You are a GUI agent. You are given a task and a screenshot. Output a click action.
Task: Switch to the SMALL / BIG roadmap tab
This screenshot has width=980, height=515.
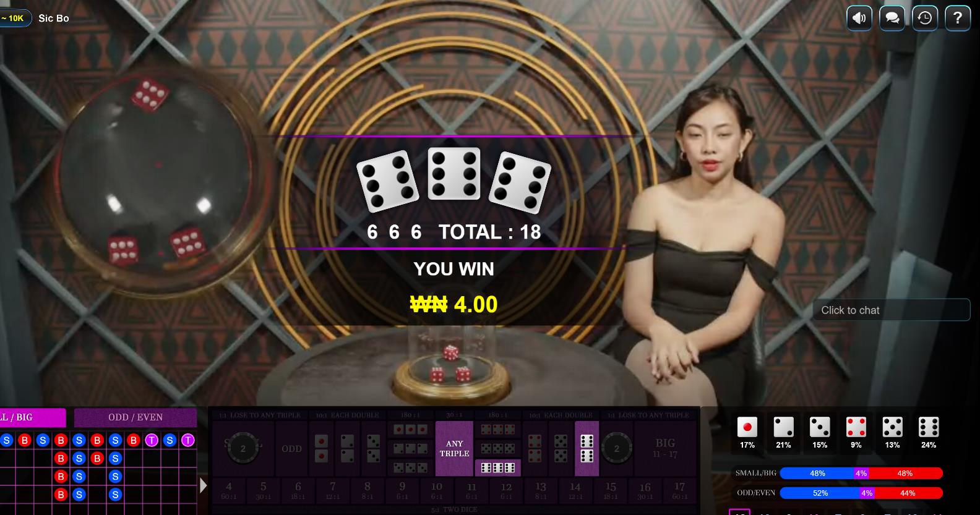(x=32, y=417)
